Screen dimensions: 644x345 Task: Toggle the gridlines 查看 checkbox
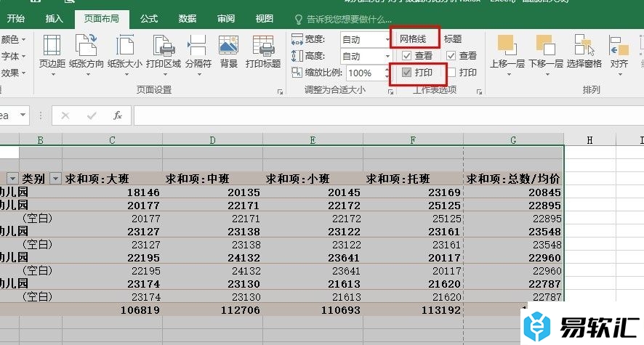point(407,56)
